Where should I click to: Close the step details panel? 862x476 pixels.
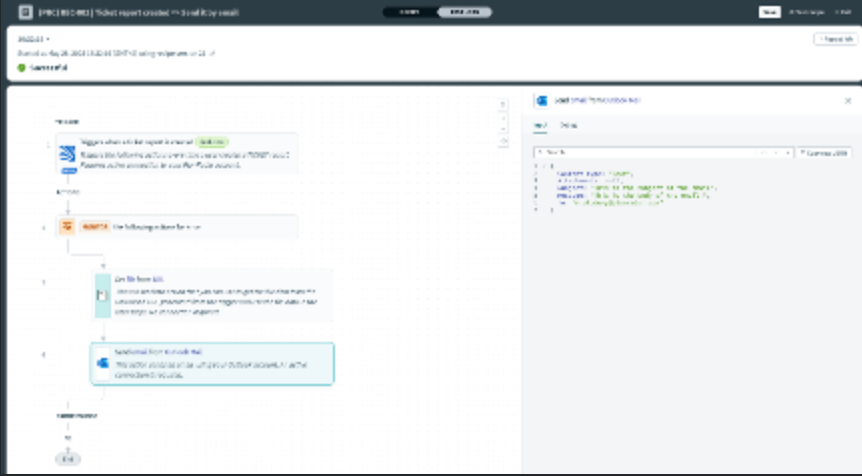point(848,101)
